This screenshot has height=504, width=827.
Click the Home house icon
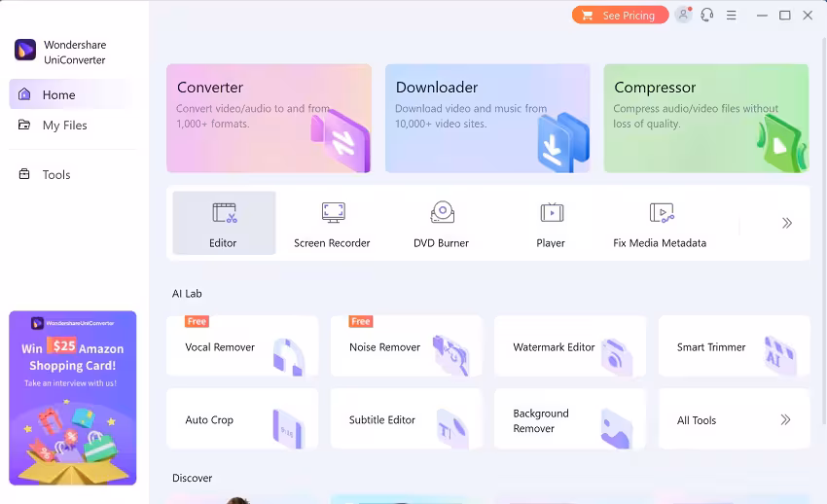click(x=24, y=94)
